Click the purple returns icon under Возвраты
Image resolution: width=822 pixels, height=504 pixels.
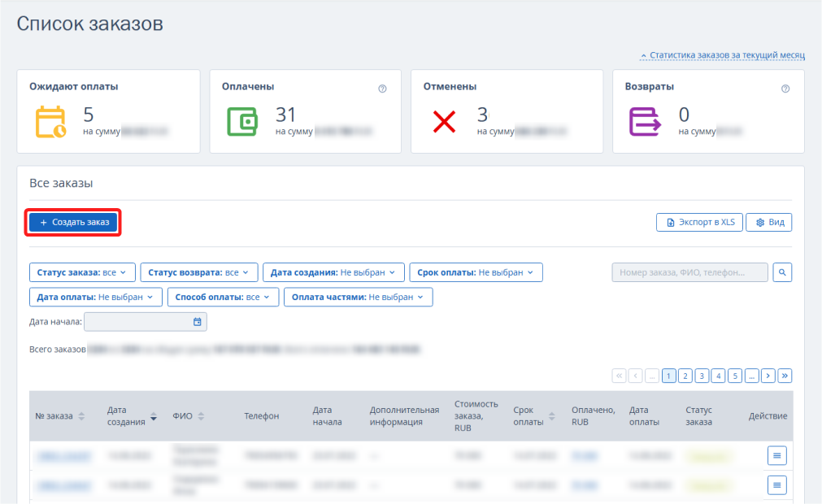(645, 122)
